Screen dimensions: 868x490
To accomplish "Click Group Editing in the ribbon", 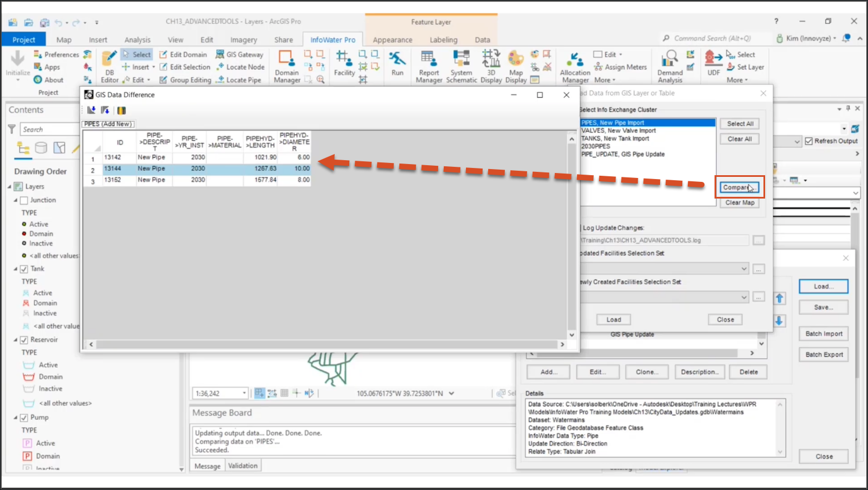I will pos(185,80).
